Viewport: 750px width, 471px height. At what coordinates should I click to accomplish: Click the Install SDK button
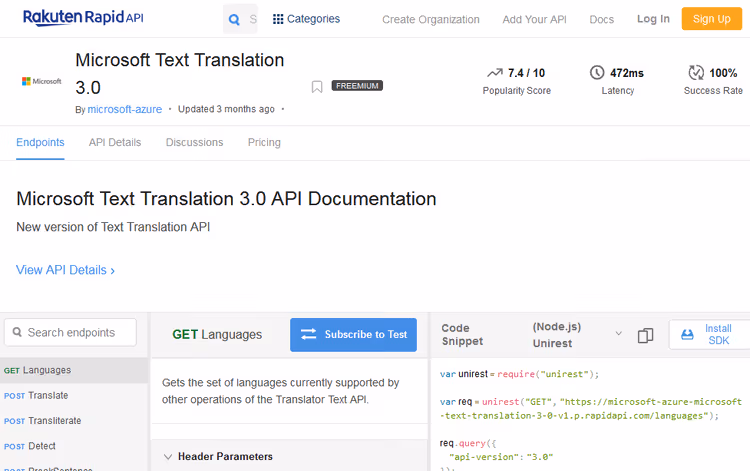pyautogui.click(x=709, y=334)
